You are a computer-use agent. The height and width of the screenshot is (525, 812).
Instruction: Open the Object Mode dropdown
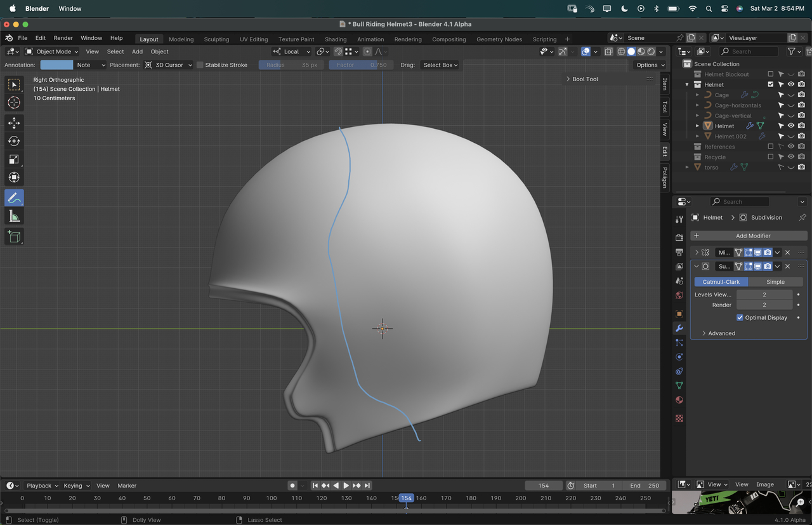coord(52,51)
